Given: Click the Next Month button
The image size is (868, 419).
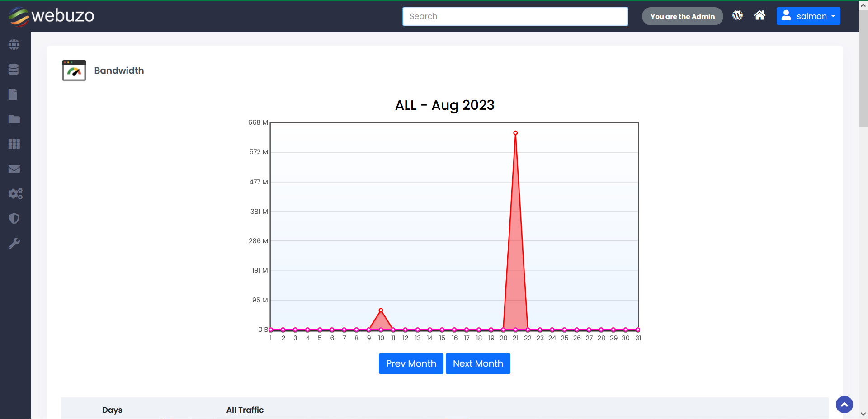Looking at the screenshot, I should [477, 363].
